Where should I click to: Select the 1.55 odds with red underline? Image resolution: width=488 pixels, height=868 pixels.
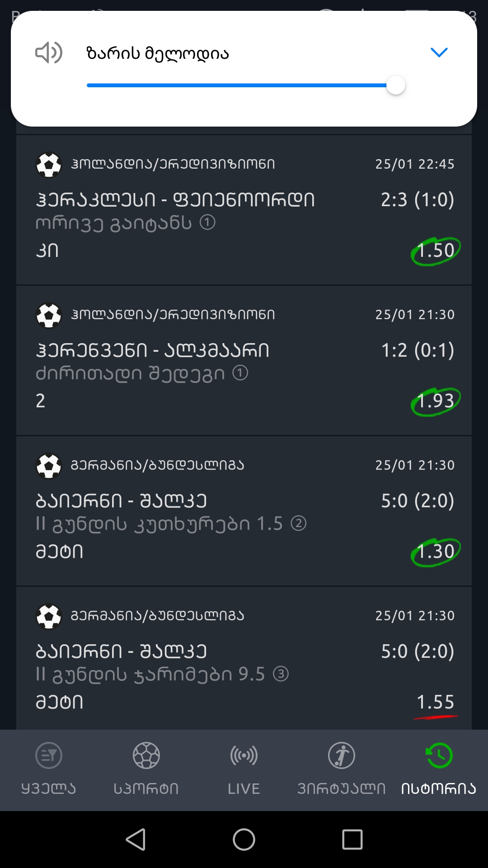tap(436, 703)
